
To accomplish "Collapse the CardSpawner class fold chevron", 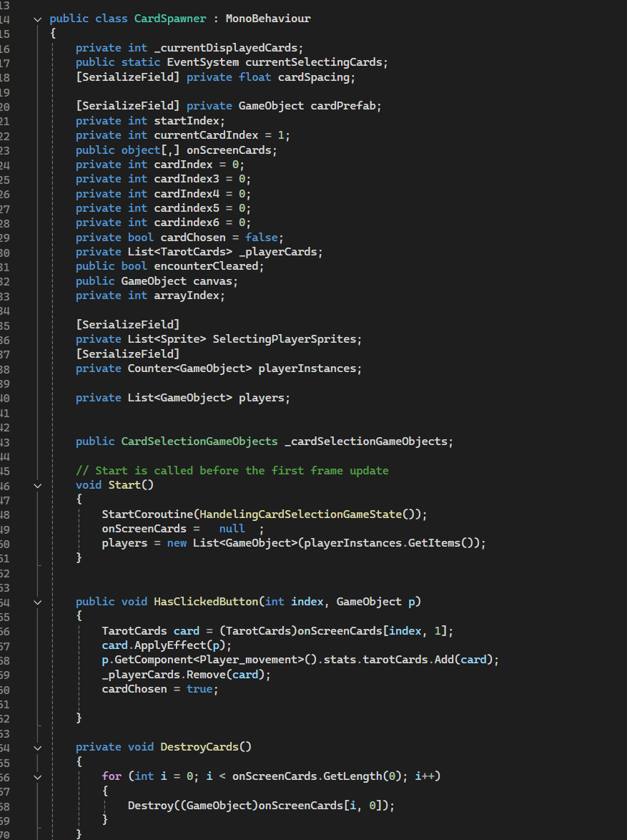I will pos(37,19).
